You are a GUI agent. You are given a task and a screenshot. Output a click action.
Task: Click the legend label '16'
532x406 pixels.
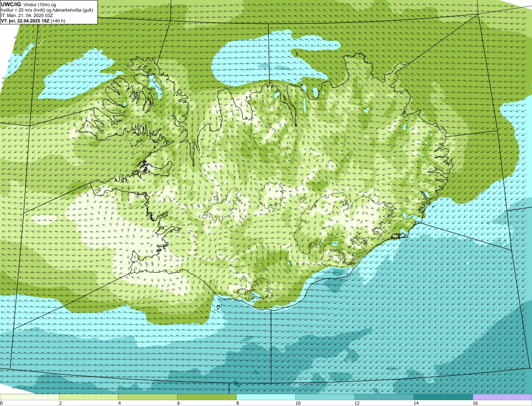[475, 403]
